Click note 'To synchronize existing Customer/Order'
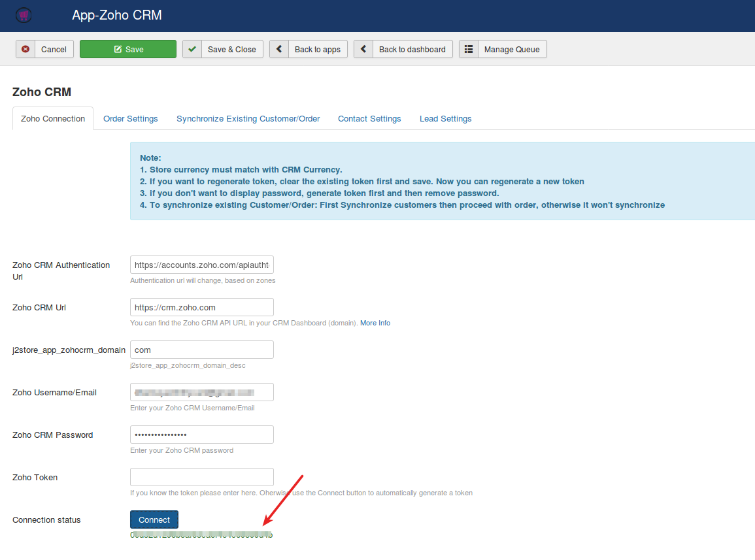 click(x=403, y=205)
